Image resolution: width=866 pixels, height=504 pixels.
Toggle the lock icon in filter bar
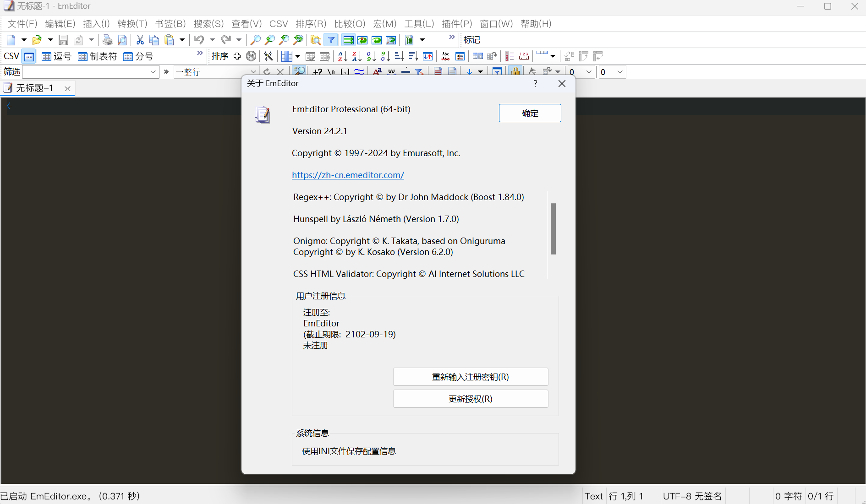tap(515, 71)
